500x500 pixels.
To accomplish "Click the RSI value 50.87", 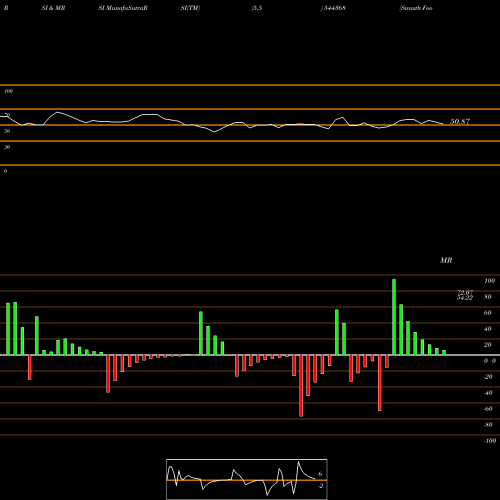I will coord(460,121).
